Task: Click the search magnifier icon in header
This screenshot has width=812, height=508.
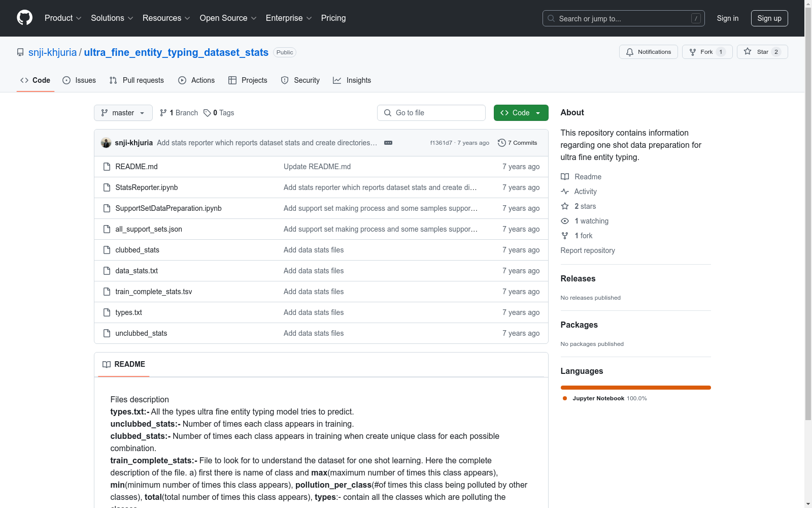Action: click(551, 18)
